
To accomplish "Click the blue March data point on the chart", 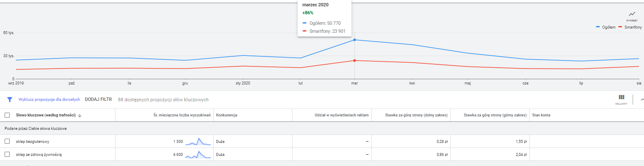I will (x=354, y=40).
